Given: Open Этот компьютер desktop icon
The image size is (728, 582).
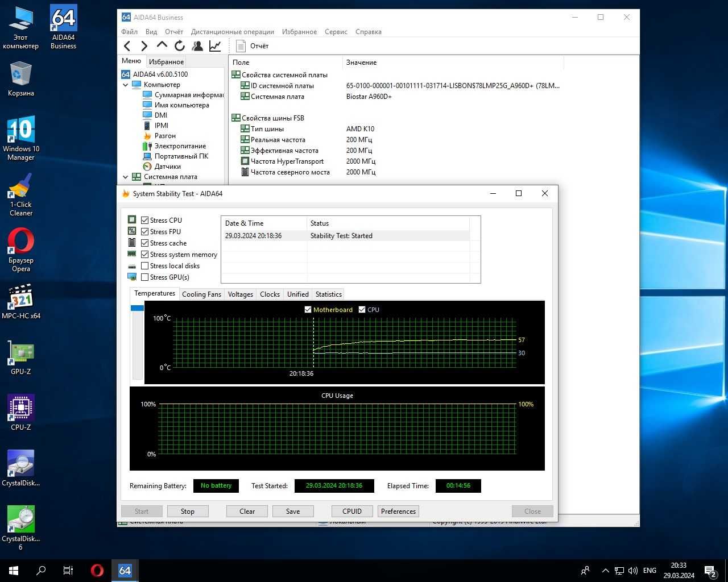Looking at the screenshot, I should (x=21, y=28).
